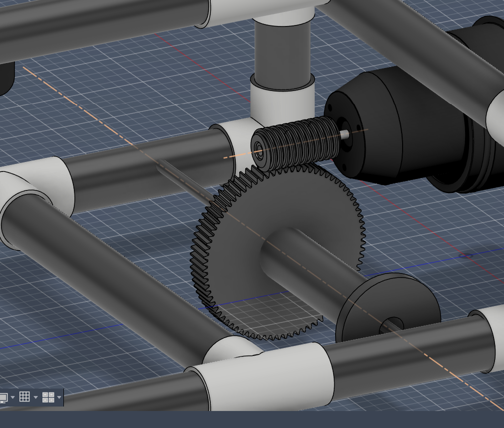Click the center bore hole of flanged hub
Image resolution: width=504 pixels, height=428 pixels.
391,325
